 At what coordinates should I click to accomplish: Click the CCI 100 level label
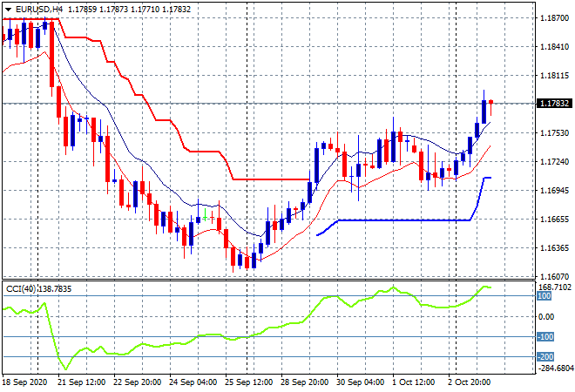[544, 296]
